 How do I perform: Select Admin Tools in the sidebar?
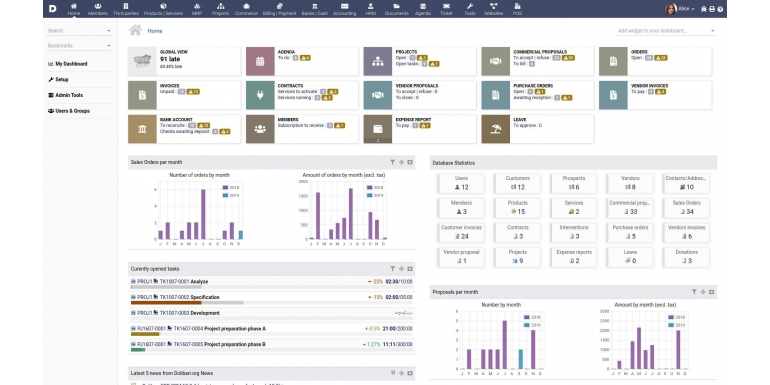[65, 95]
